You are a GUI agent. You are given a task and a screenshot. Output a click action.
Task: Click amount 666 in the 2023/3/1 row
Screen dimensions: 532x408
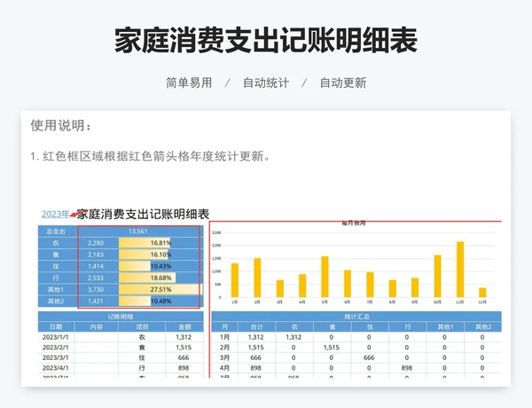coord(184,357)
